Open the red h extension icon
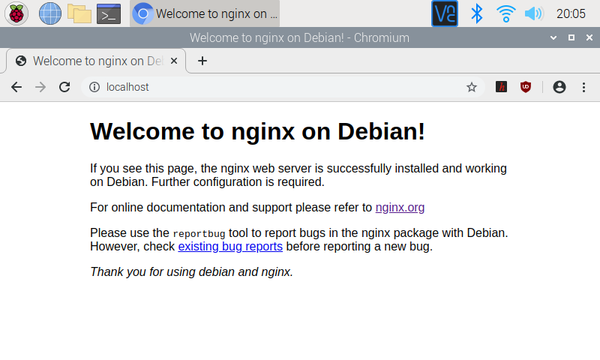This screenshot has height=360, width=600. [x=501, y=87]
